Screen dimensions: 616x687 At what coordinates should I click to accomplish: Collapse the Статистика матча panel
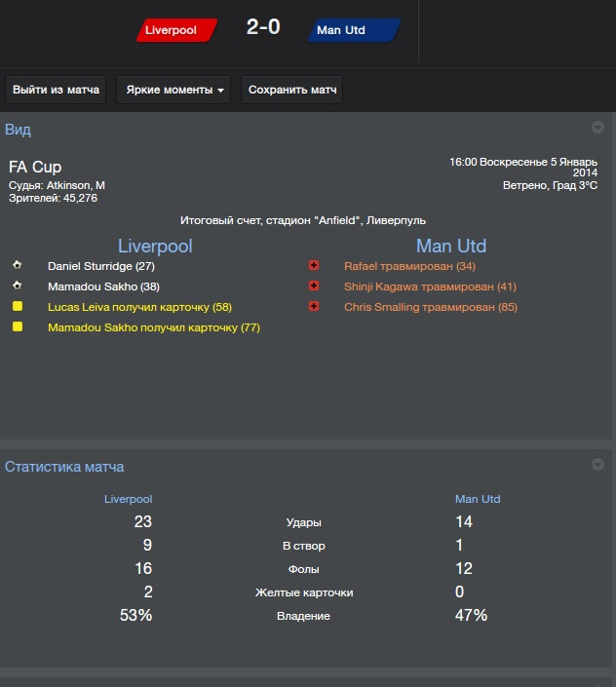tap(597, 465)
